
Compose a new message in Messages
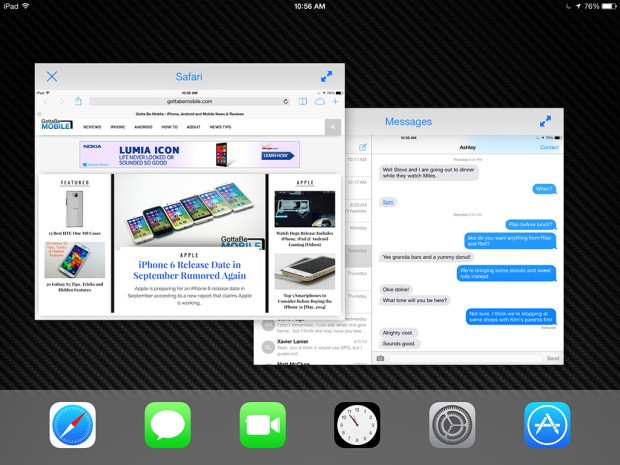[363, 147]
